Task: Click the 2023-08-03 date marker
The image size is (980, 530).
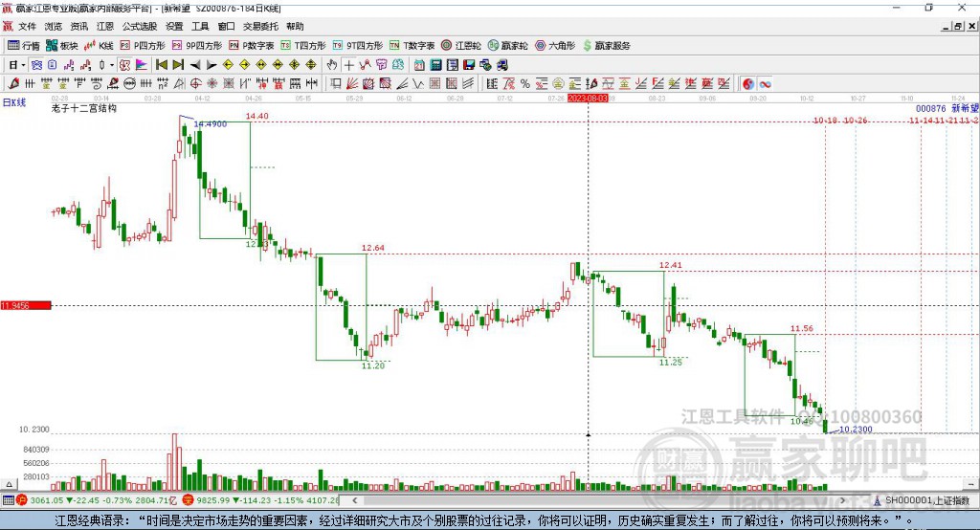Action: point(588,99)
